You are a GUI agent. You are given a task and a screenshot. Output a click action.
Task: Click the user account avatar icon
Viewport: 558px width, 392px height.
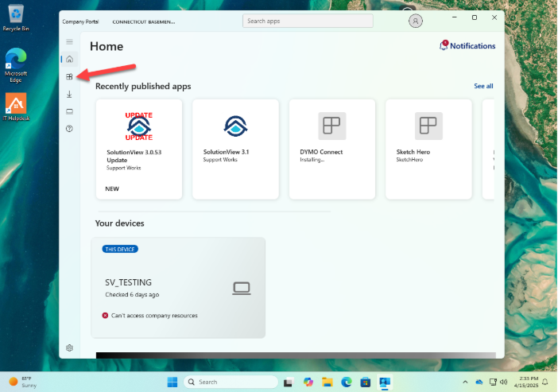point(415,21)
